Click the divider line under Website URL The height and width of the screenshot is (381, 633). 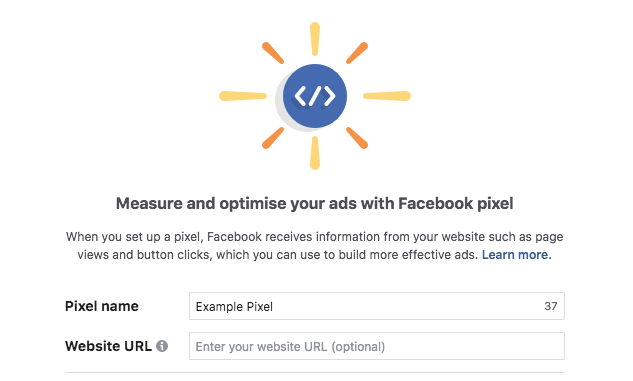[315, 373]
